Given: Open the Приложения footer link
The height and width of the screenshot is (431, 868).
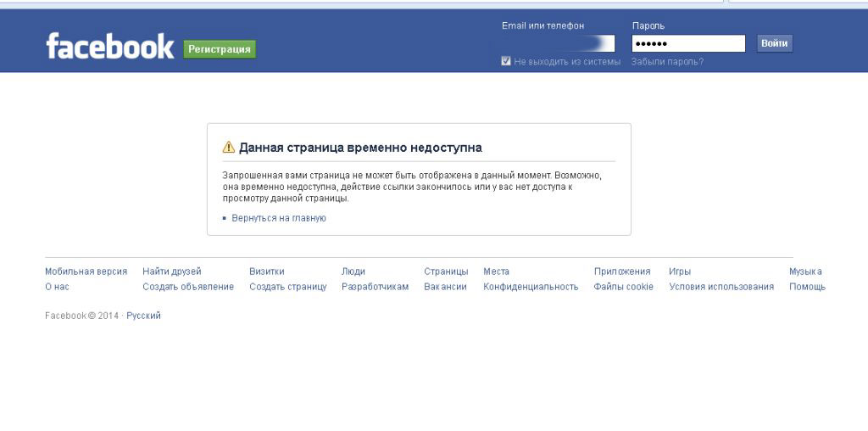Looking at the screenshot, I should tap(622, 271).
